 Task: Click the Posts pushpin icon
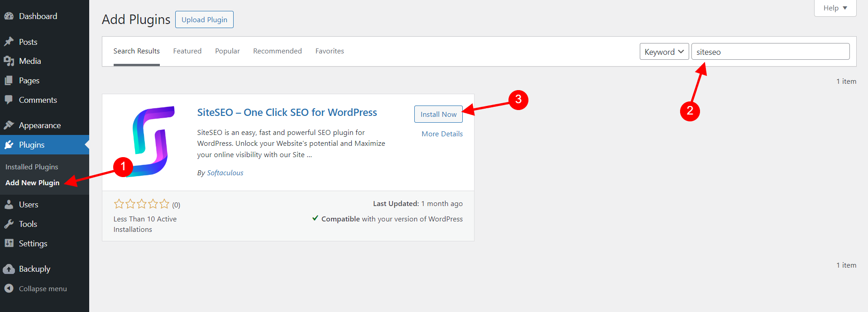point(9,42)
